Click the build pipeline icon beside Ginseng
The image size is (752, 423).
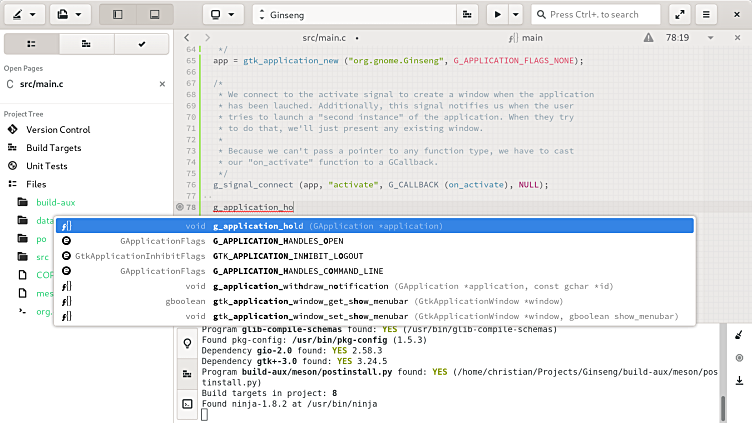point(467,15)
